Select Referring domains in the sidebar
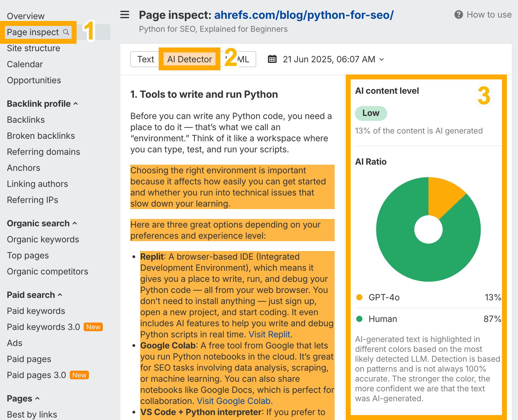518x420 pixels. pos(43,152)
